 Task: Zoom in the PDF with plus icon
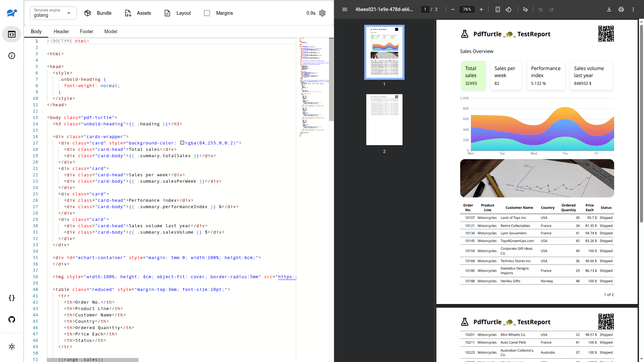click(481, 9)
